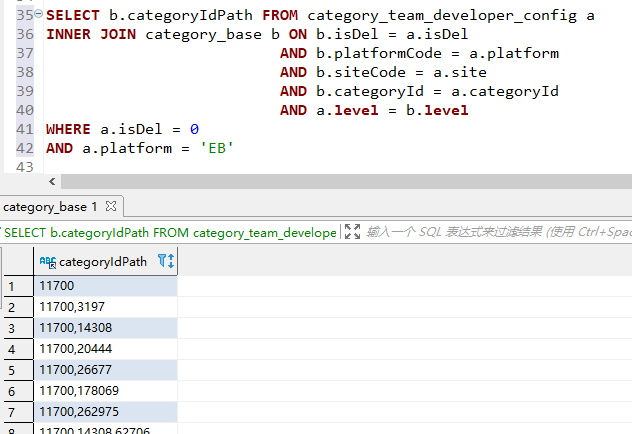Click INNER JOIN keyword on line 36

[x=91, y=34]
